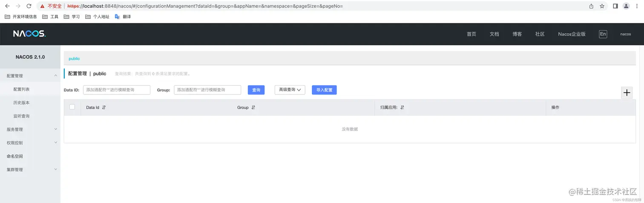Select the public namespace tab
Screen dimensions: 644x203
click(x=74, y=59)
